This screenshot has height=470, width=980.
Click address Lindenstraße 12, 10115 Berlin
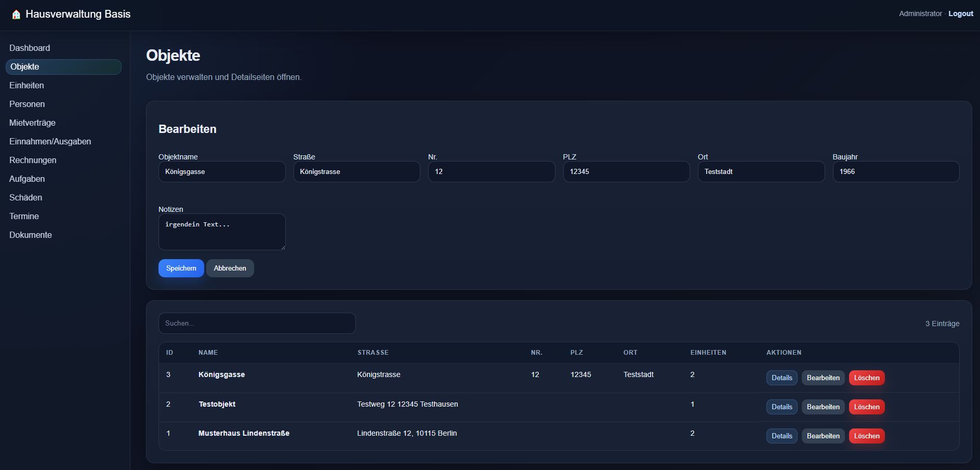click(407, 433)
